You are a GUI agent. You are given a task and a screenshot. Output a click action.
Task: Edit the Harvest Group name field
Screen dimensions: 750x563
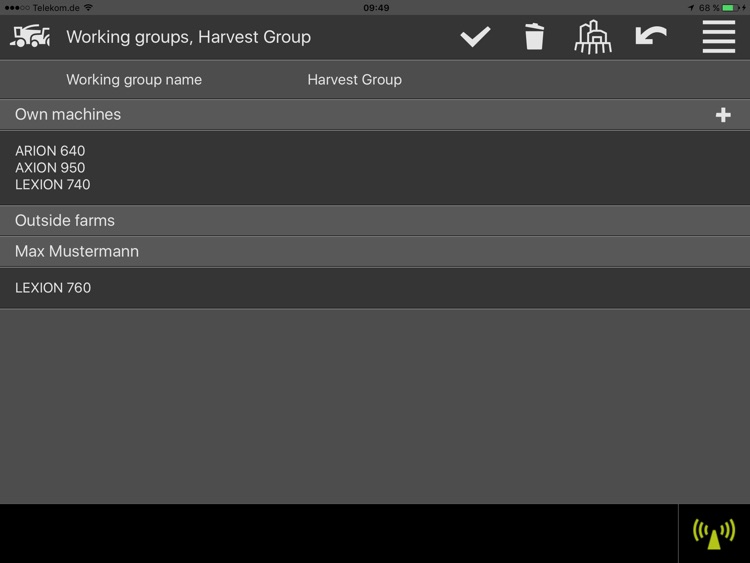pos(354,79)
